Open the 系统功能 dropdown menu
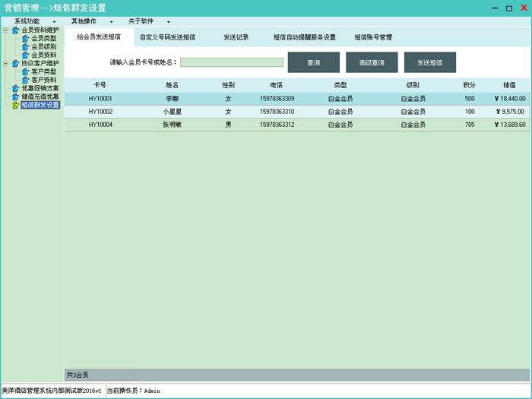The height and width of the screenshot is (399, 532). (x=33, y=21)
